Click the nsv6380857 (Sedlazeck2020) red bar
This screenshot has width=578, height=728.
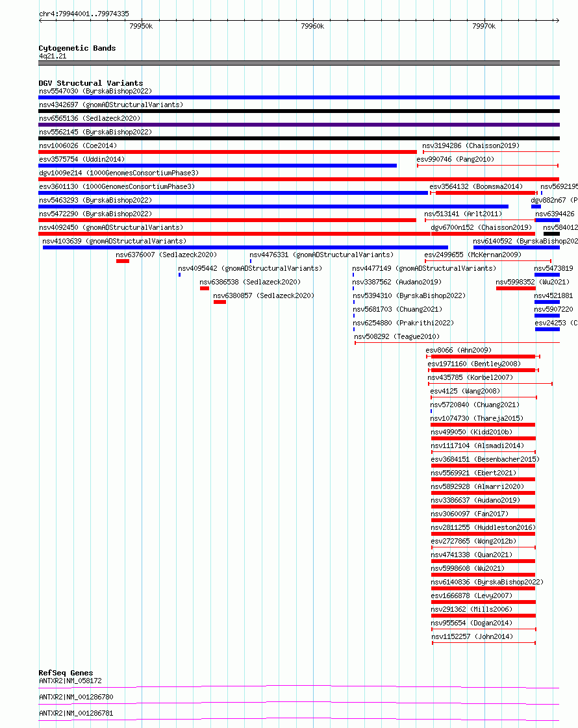pyautogui.click(x=220, y=302)
